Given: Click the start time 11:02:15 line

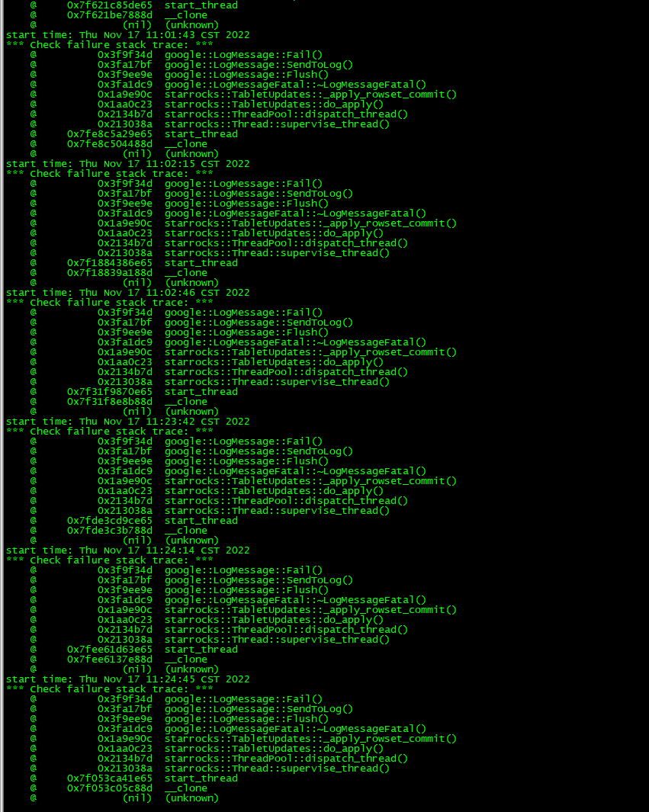Looking at the screenshot, I should (128, 164).
